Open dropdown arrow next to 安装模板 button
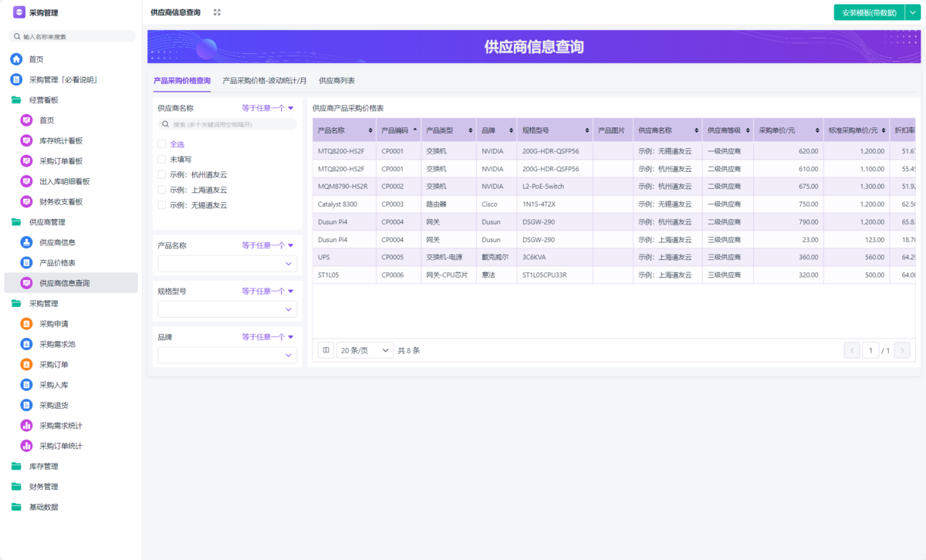Image resolution: width=926 pixels, height=560 pixels. [x=912, y=12]
